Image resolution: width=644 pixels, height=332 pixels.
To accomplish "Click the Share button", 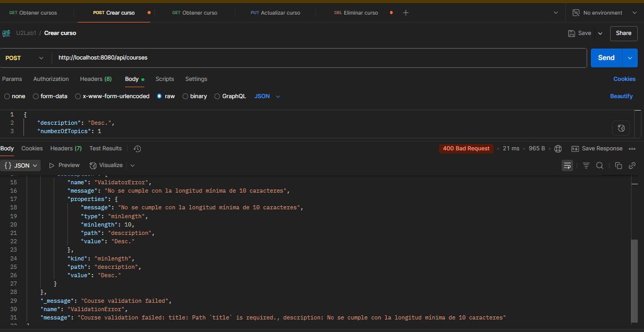I will tap(624, 33).
